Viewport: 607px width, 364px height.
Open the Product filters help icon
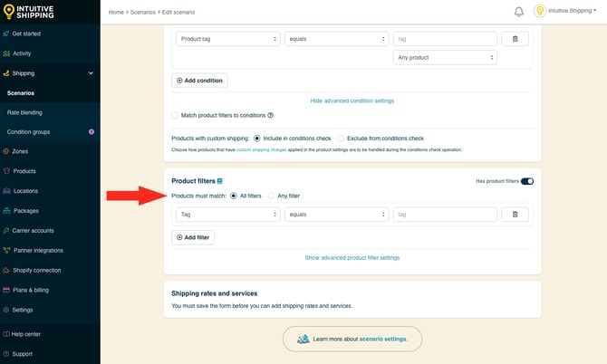click(x=219, y=181)
